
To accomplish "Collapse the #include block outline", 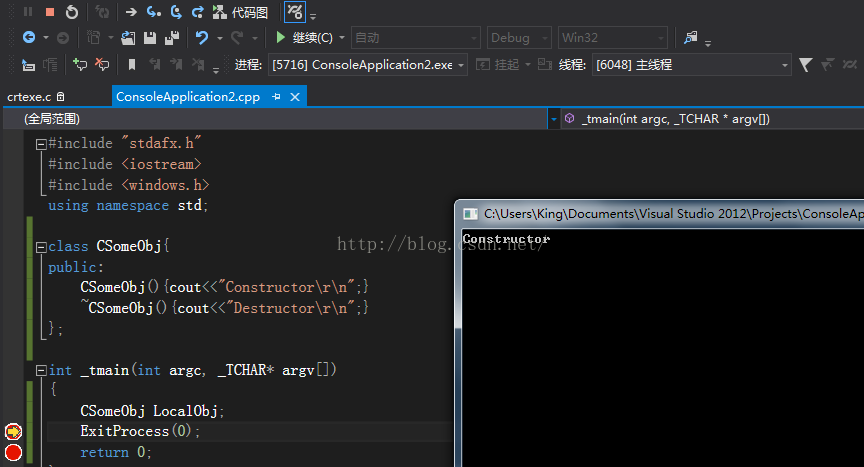I will tap(41, 144).
